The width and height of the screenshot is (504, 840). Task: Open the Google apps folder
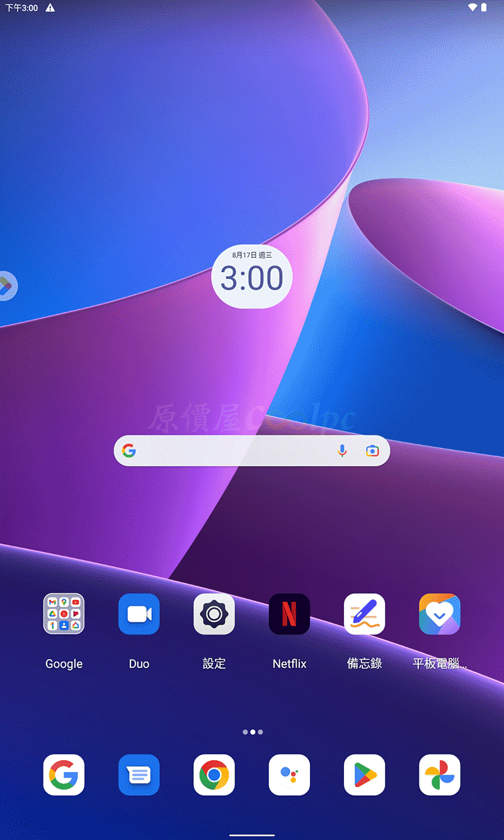point(64,614)
